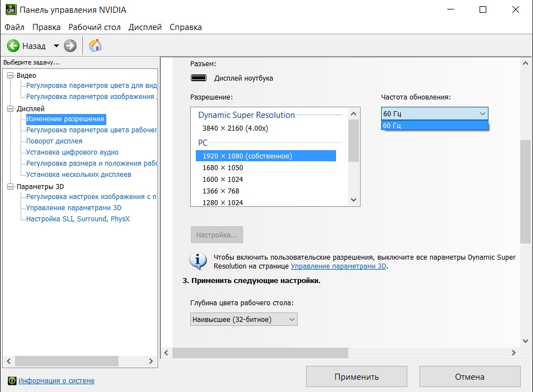Click the blue info icon
The height and width of the screenshot is (392, 533).
pyautogui.click(x=198, y=261)
